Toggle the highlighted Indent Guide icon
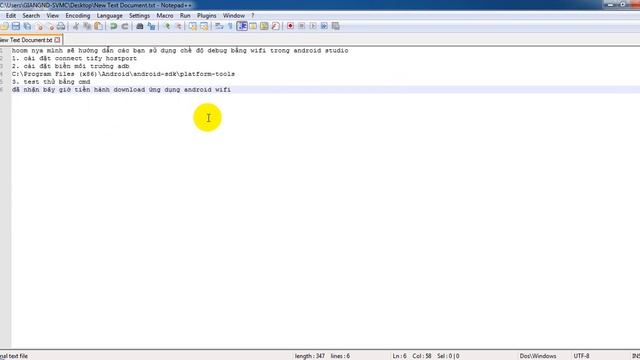 click(242, 26)
